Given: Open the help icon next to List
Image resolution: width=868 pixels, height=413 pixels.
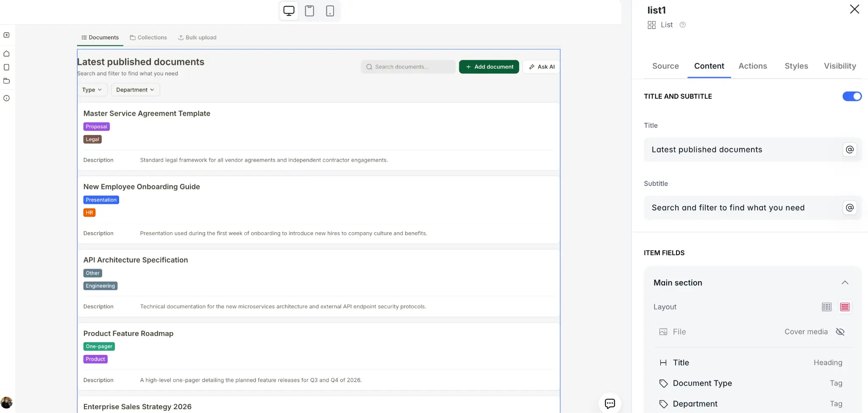Looking at the screenshot, I should click(682, 25).
